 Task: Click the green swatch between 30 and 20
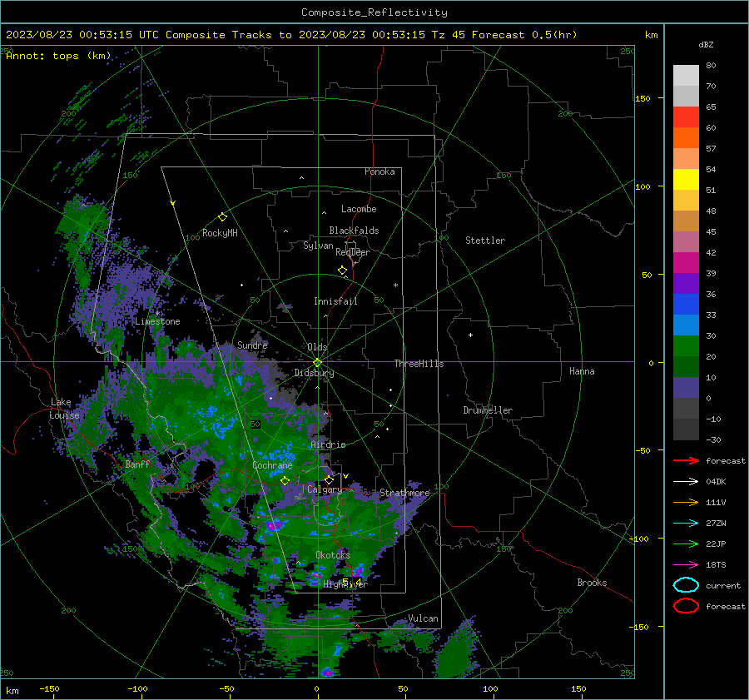click(686, 346)
